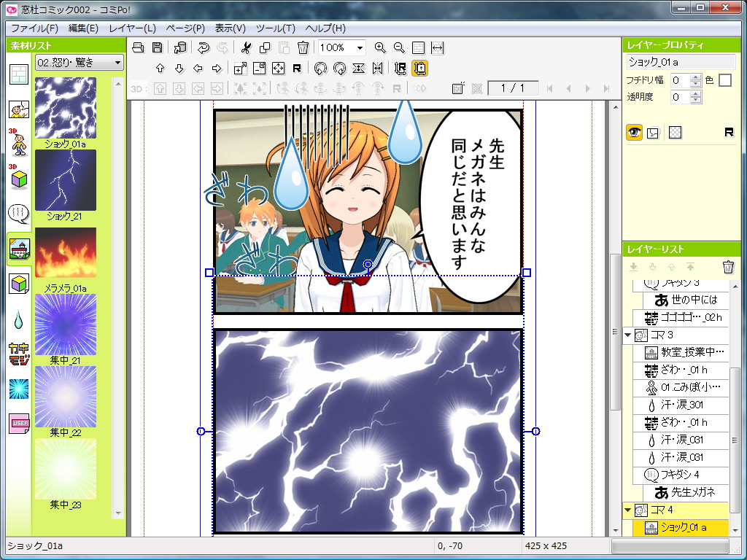747x560 pixels.
Task: Open the カキモジ sound-effect text category
Action: [19, 354]
